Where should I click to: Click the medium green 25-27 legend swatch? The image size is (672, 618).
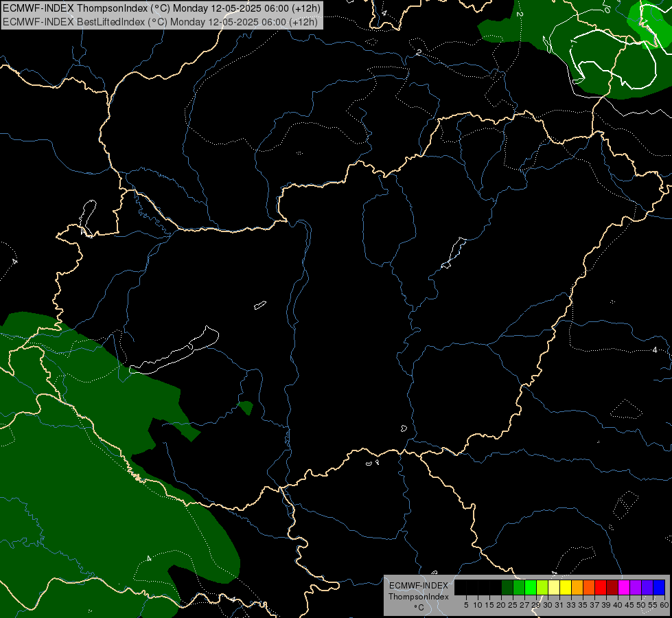pos(519,587)
